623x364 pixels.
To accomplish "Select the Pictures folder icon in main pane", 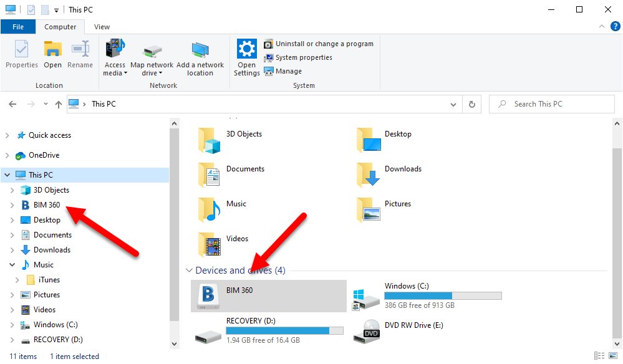I will tap(369, 209).
